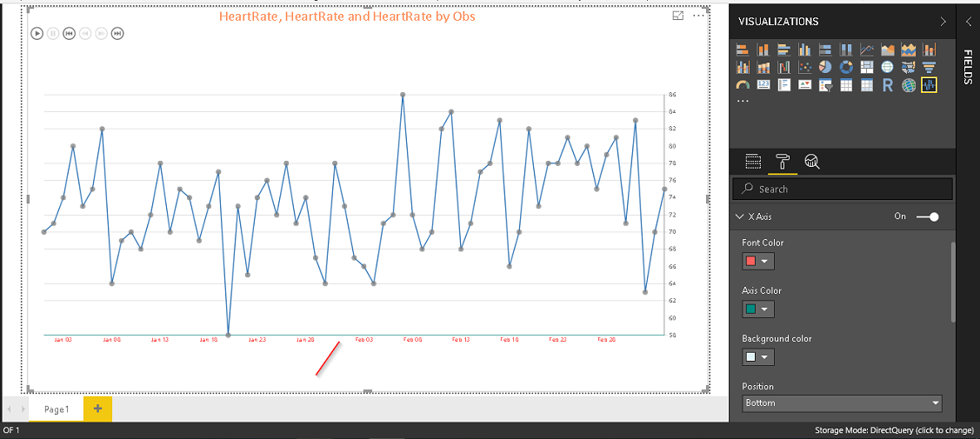
Task: Click the Storage Mode DirectQuery status link
Action: pos(893,430)
